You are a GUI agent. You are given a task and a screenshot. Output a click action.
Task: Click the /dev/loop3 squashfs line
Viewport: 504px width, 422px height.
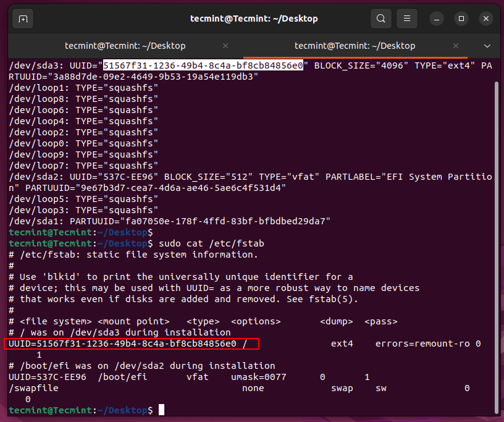click(83, 210)
